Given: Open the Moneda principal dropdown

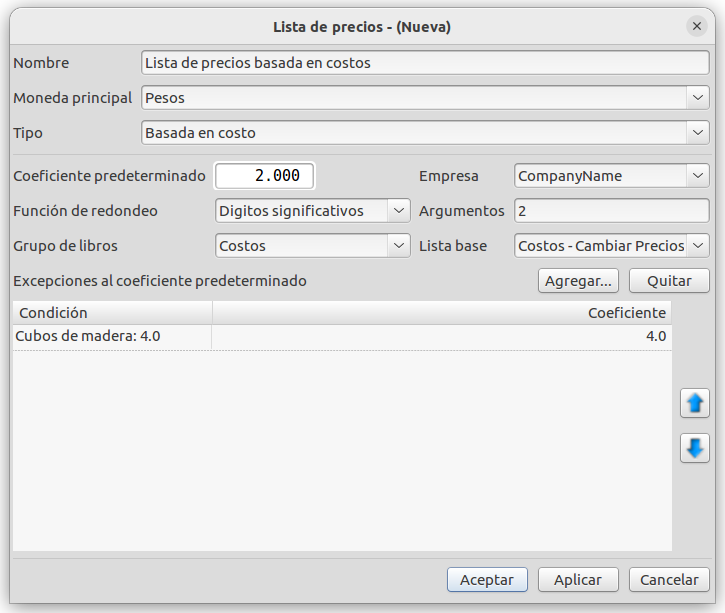Looking at the screenshot, I should (425, 98).
